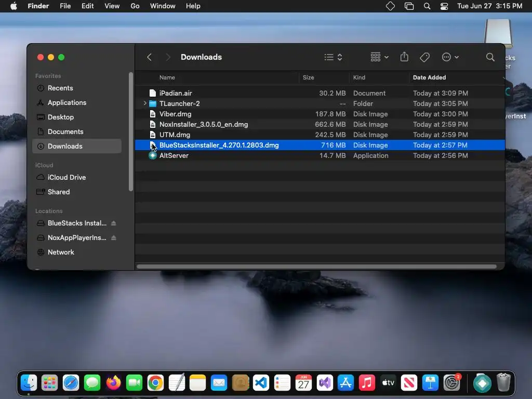This screenshot has height=399, width=532.
Task: Open Calendar from the Dock
Action: coord(303,383)
